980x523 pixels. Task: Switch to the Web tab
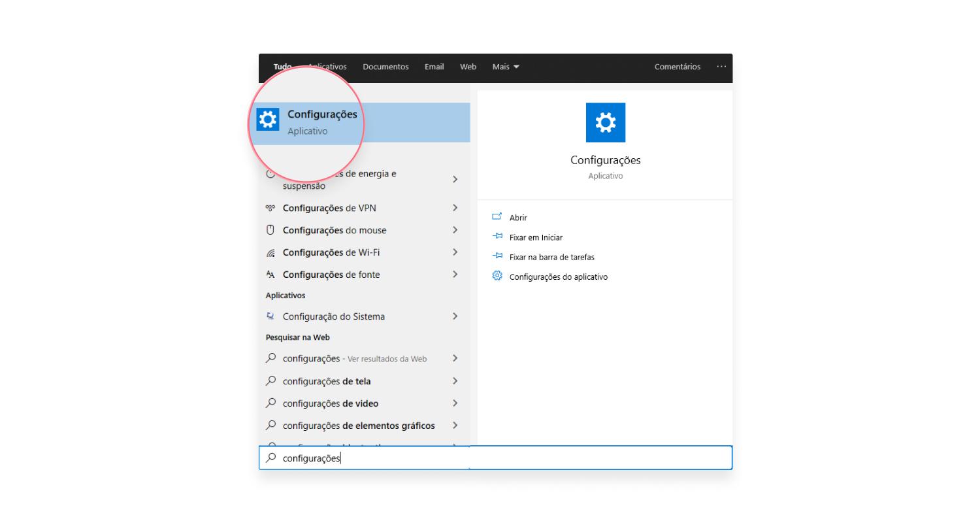(468, 67)
